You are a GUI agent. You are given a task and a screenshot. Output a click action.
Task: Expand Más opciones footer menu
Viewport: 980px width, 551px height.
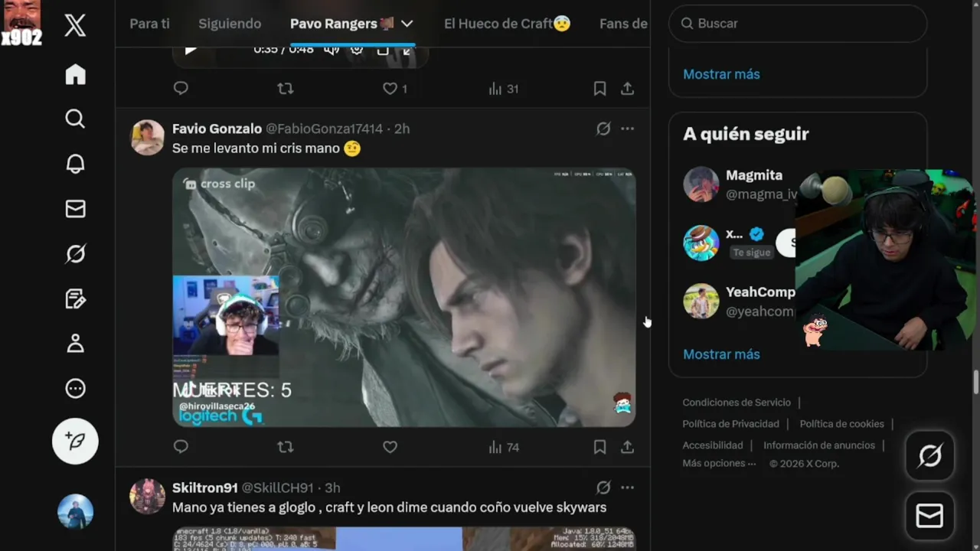coord(719,464)
